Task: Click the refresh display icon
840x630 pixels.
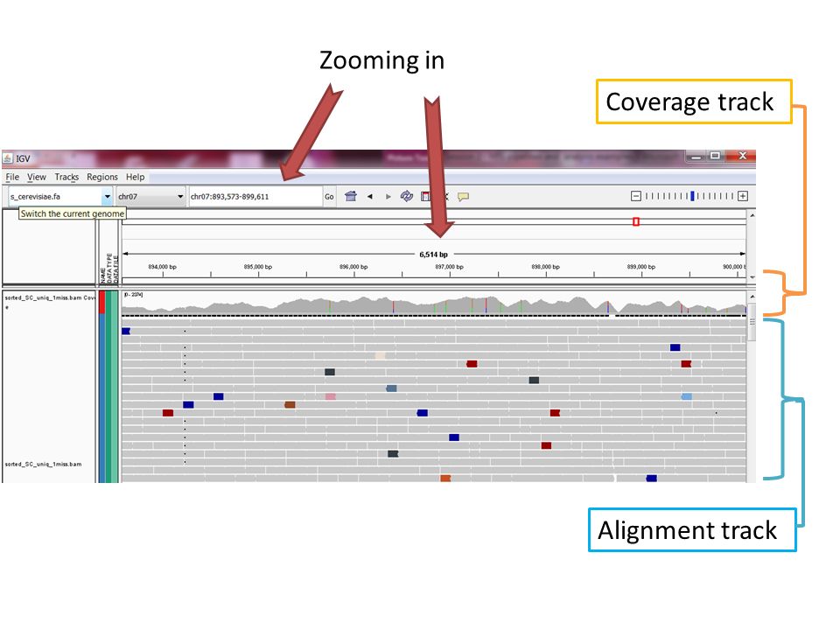Action: click(407, 196)
